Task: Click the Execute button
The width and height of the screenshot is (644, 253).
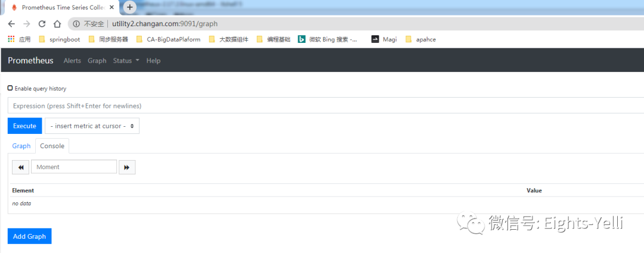Action: coord(24,126)
